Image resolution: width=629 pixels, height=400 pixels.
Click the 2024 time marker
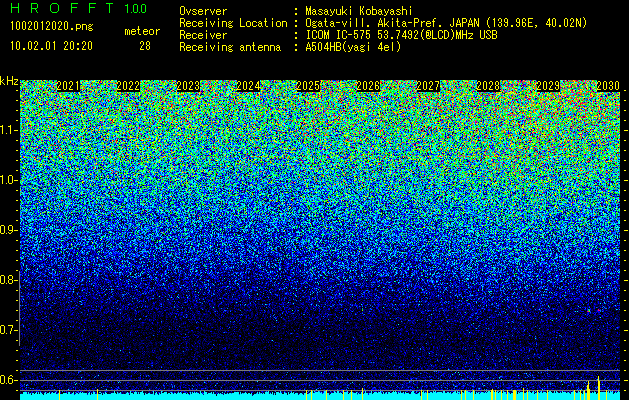pos(248,86)
